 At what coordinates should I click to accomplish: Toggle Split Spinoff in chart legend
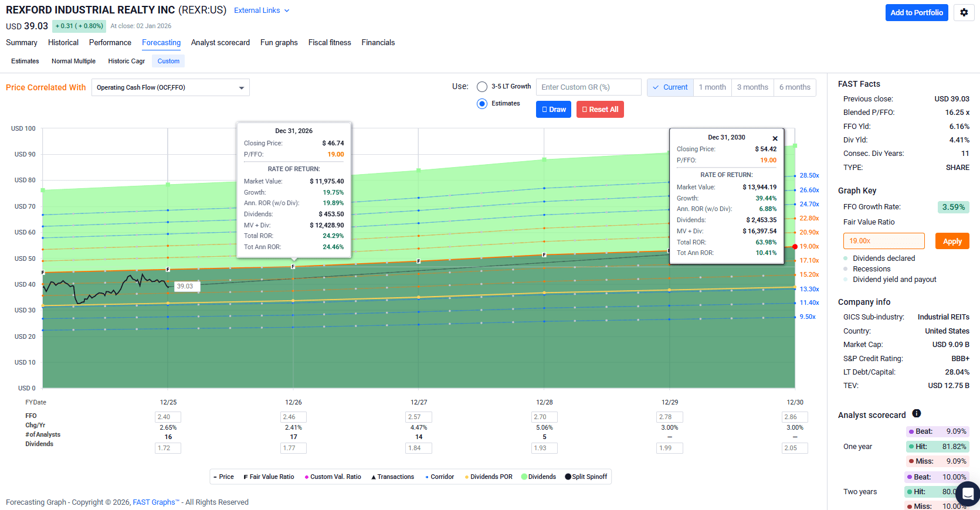point(586,477)
